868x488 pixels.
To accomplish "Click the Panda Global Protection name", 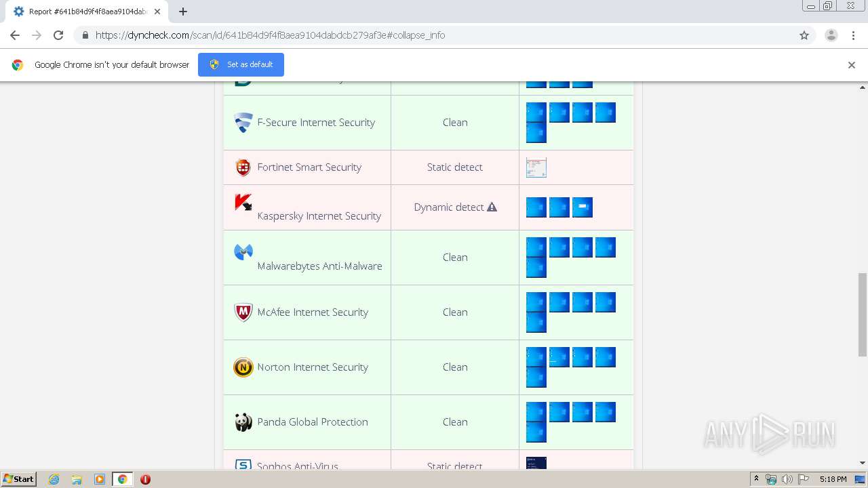I will click(x=313, y=422).
